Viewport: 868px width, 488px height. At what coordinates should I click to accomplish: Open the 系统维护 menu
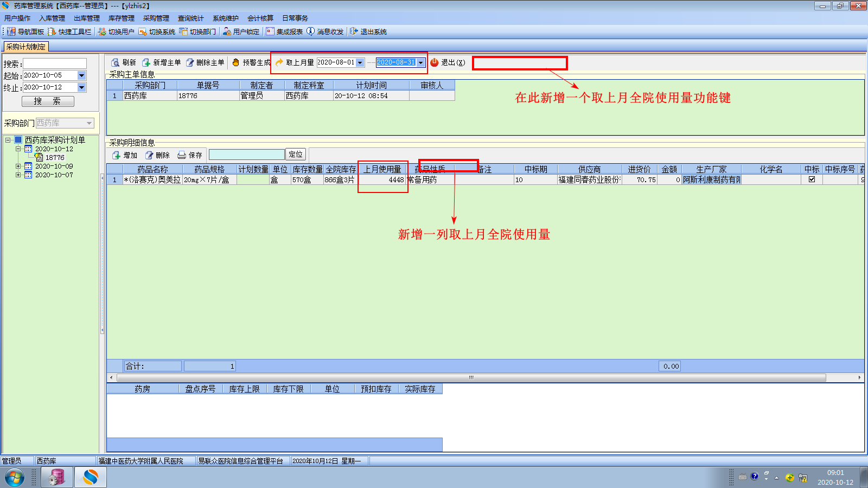[x=226, y=18]
